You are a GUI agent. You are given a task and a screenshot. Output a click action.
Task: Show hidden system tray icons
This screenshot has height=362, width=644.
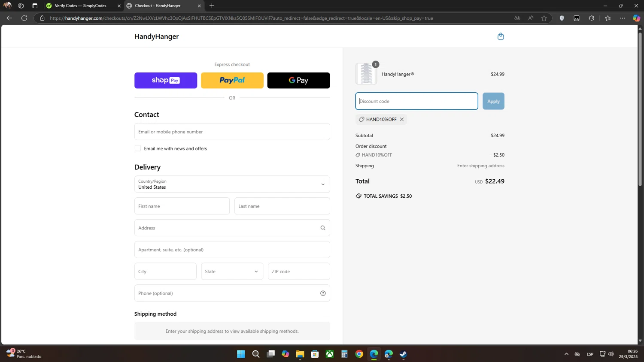(566, 354)
